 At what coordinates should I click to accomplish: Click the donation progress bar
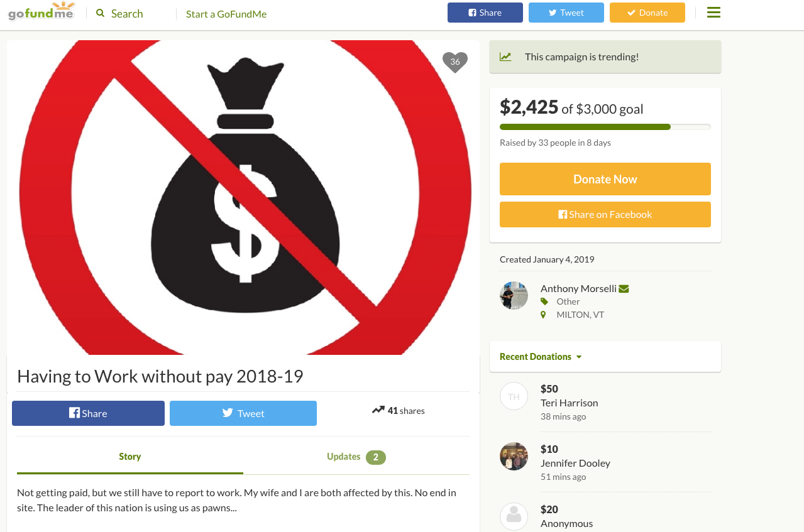click(x=605, y=127)
